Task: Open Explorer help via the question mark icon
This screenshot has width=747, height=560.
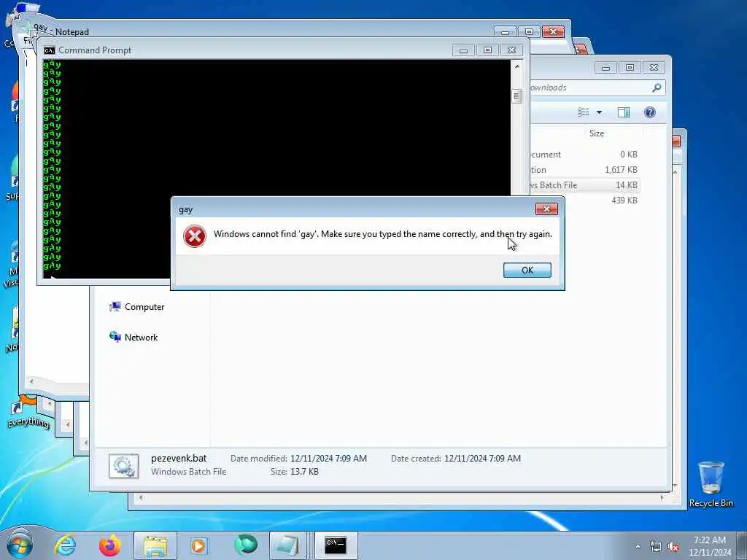Action: click(x=650, y=112)
